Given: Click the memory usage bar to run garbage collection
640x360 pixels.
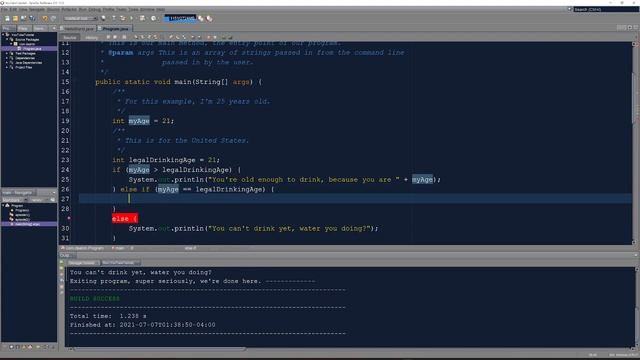Looking at the screenshot, I should [180, 18].
